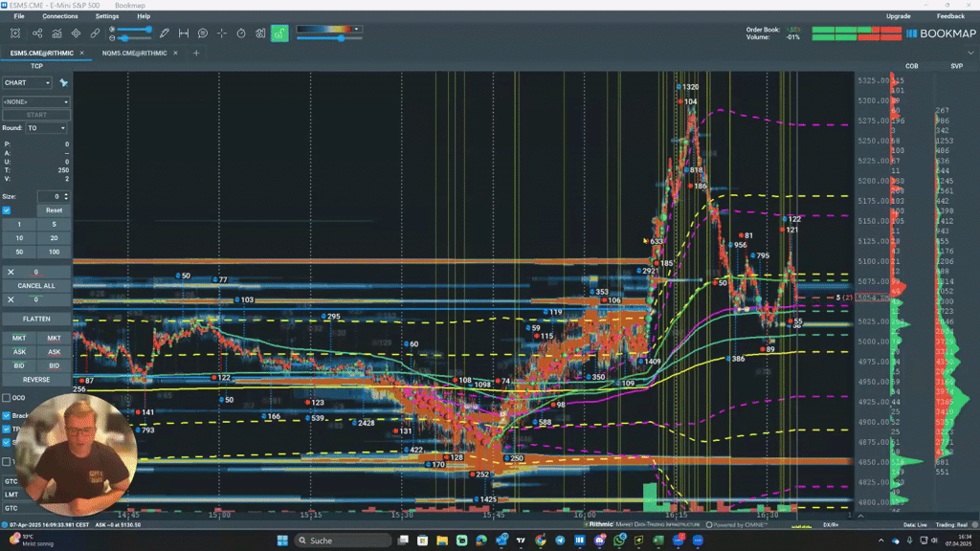Click the Upgrade link
This screenshot has height=551, width=980.
pyautogui.click(x=898, y=16)
